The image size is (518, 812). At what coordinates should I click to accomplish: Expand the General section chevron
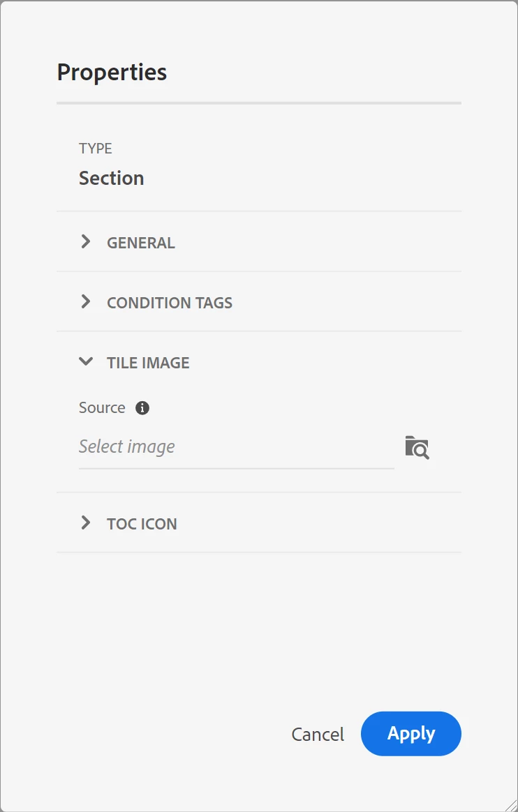[86, 242]
